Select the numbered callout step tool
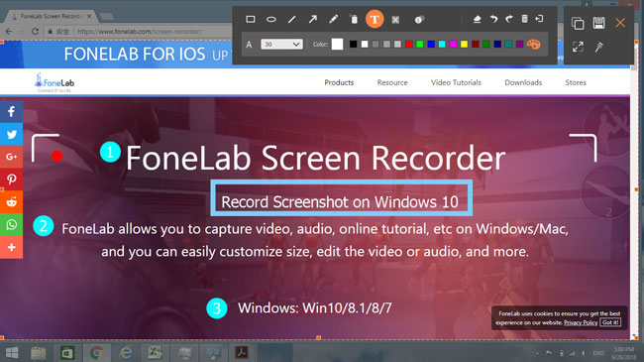The height and width of the screenshot is (362, 644). click(x=419, y=19)
